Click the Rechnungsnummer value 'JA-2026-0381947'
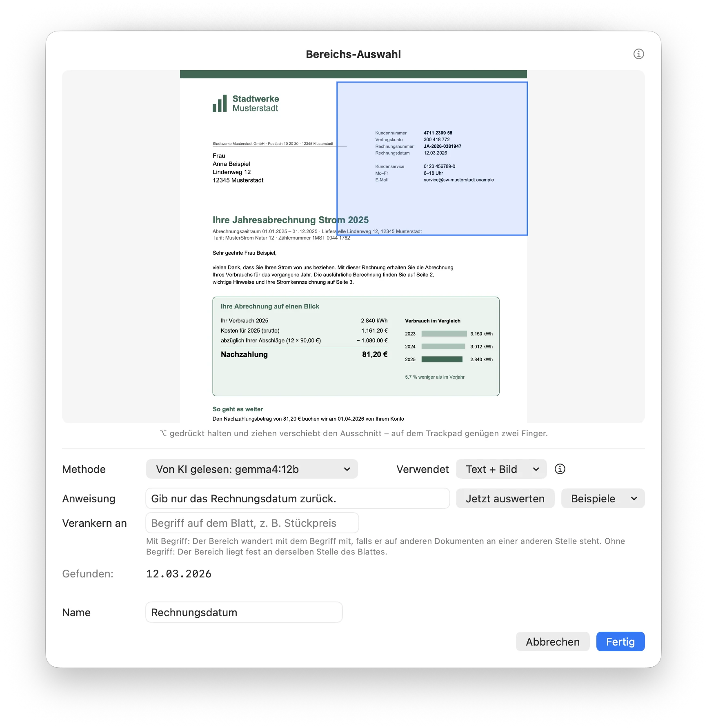This screenshot has height=728, width=707. pos(442,146)
